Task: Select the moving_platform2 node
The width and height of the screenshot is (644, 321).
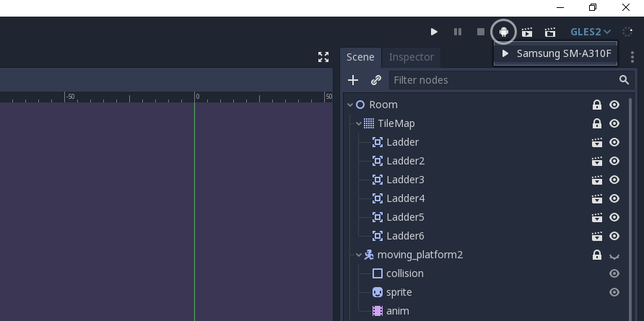Action: pyautogui.click(x=419, y=255)
